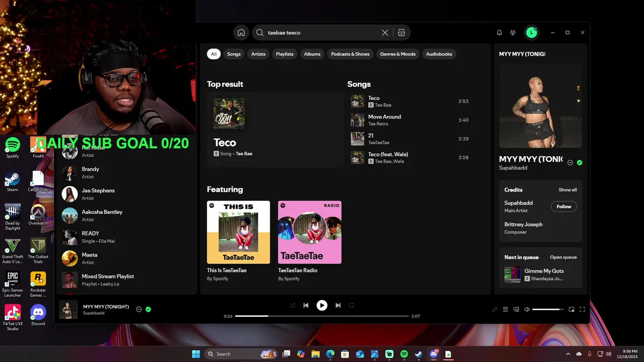Toggle saved checkmark in now playing panel
This screenshot has width=644, height=362.
click(x=580, y=162)
